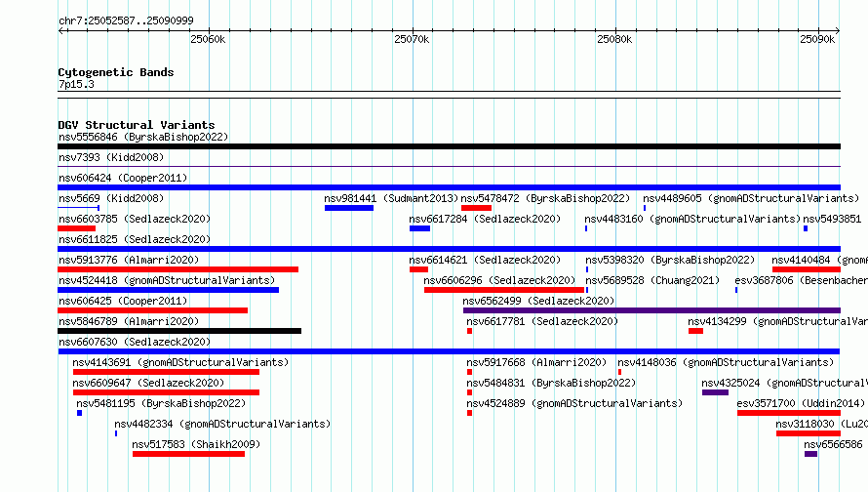Select the red bar under the nsv4140484 label
This screenshot has width=868, height=492.
(807, 269)
